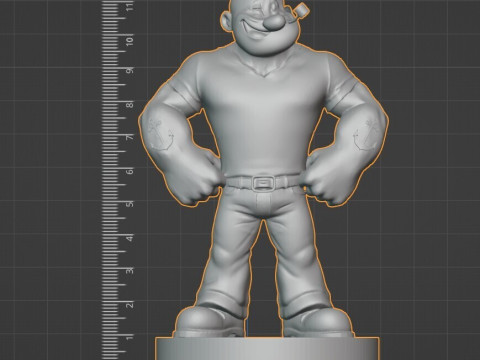Select the cylindrical base under the figure
The height and width of the screenshot is (360, 480).
pyautogui.click(x=267, y=348)
